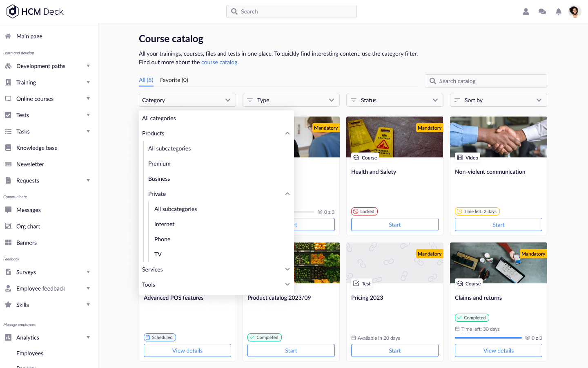Open the Health and Safety thumbnail image
This screenshot has width=588, height=368.
[395, 137]
